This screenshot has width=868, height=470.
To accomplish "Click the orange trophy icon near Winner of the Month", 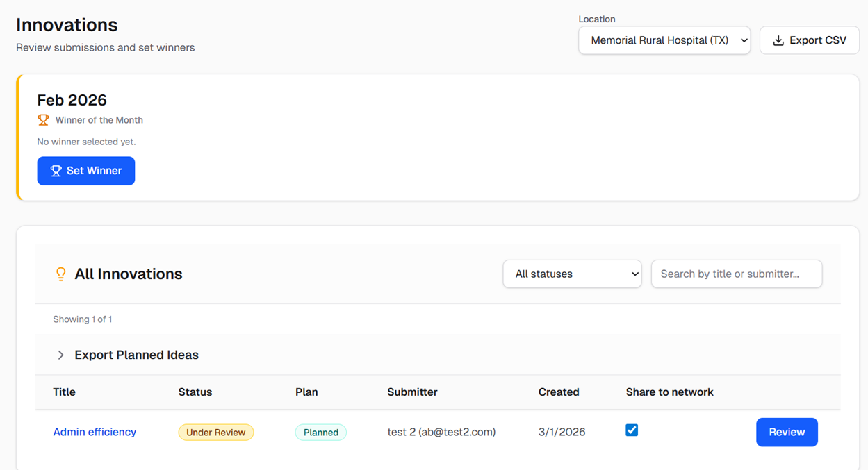I will point(43,120).
